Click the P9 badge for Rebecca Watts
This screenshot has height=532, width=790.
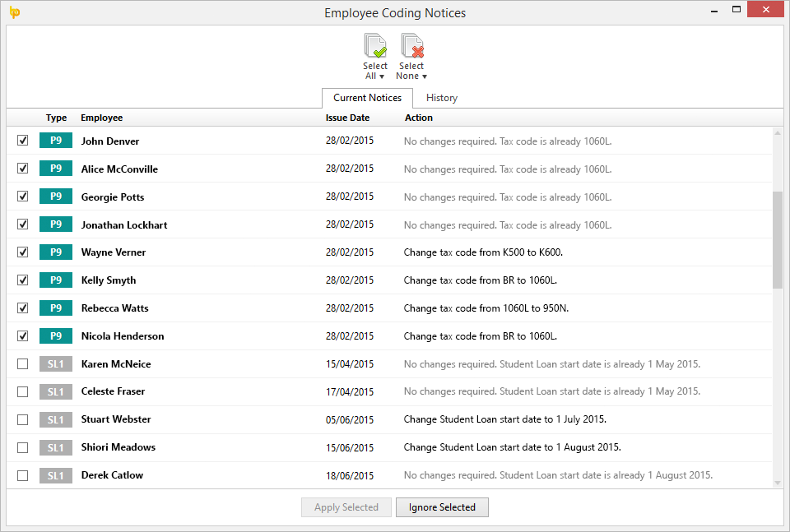click(56, 308)
